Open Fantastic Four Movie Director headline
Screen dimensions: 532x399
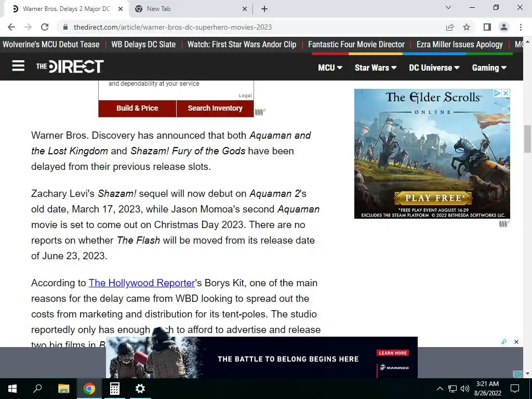coord(356,45)
